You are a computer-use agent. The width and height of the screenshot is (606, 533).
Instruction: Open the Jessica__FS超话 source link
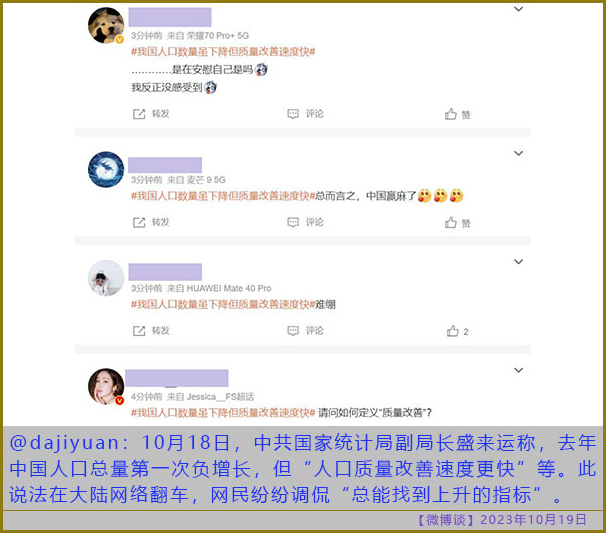point(220,397)
